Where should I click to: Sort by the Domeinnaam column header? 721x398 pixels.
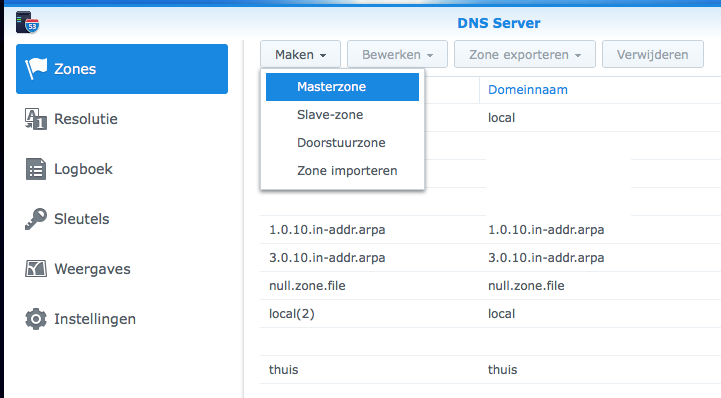click(x=527, y=90)
